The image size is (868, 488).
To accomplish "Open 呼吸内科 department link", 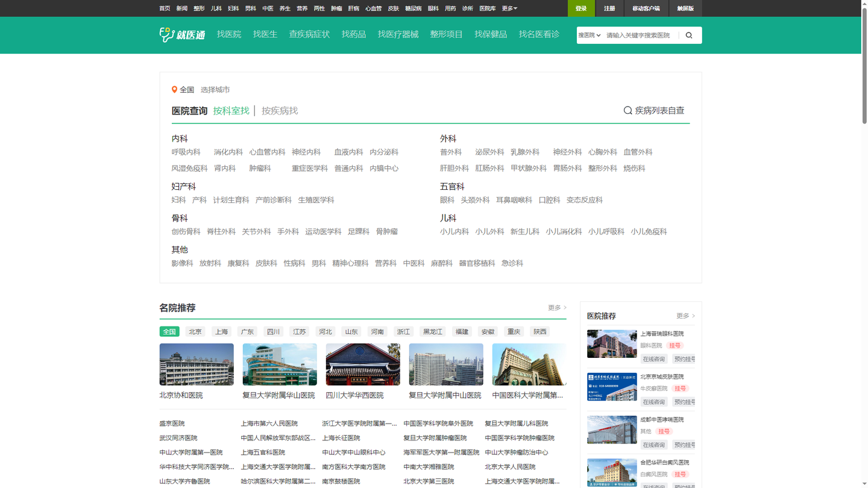I will (186, 152).
